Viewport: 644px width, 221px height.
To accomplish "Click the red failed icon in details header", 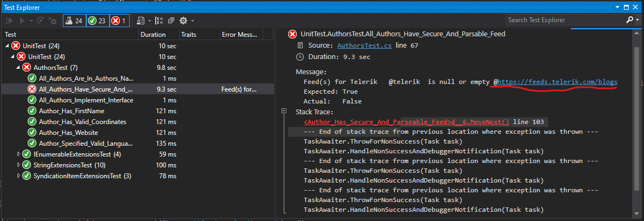I will point(292,35).
